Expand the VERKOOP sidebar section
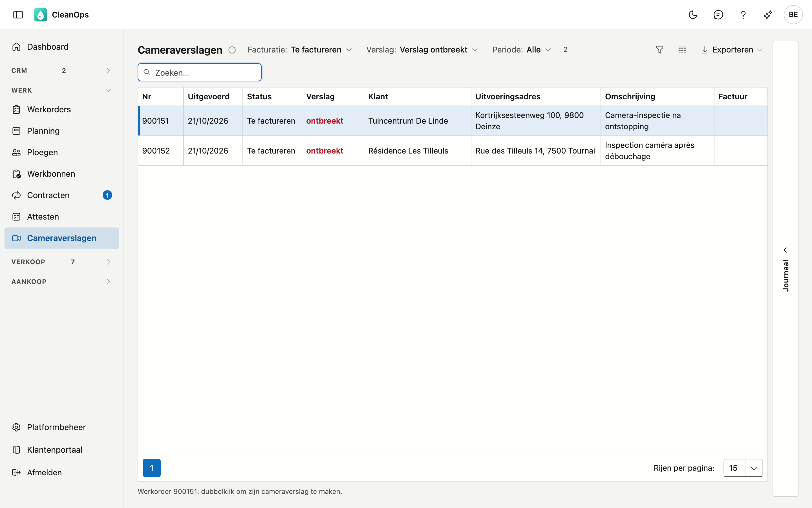 pos(61,262)
